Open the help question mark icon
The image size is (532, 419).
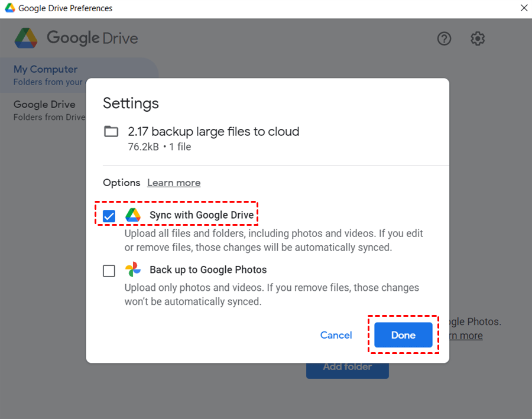[444, 38]
